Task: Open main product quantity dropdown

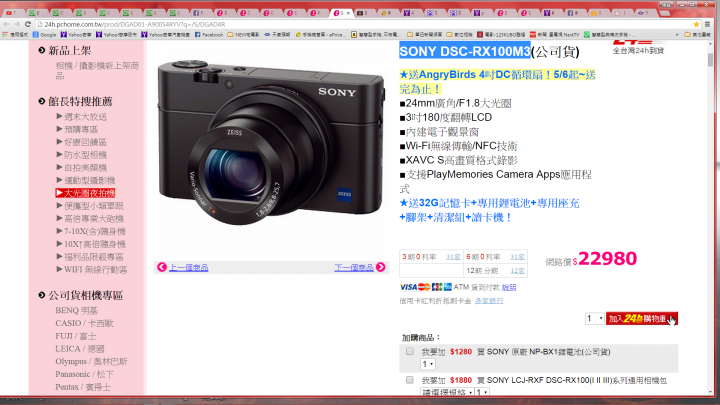Action: 594,318
